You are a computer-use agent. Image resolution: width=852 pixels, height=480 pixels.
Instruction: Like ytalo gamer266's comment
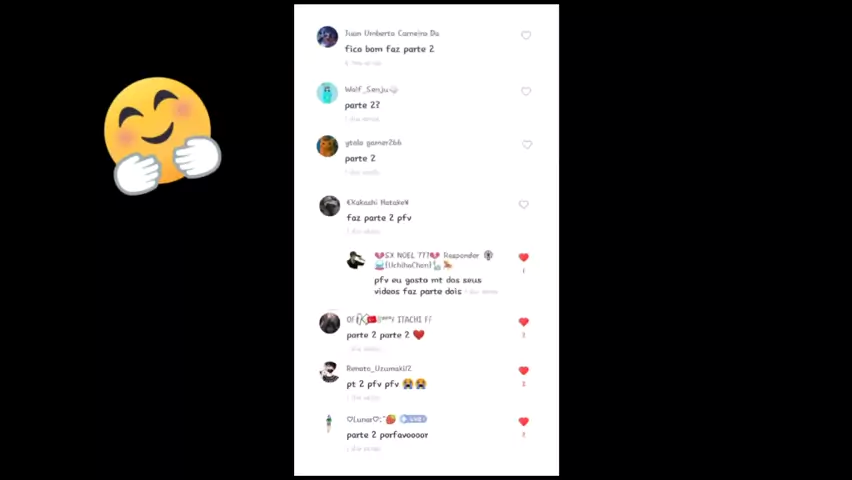click(x=527, y=145)
